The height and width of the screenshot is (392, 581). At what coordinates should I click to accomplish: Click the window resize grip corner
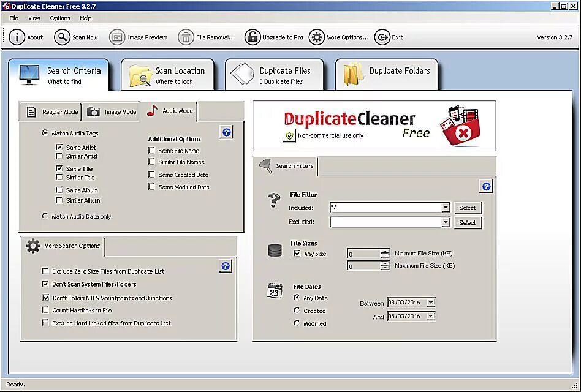tap(575, 386)
